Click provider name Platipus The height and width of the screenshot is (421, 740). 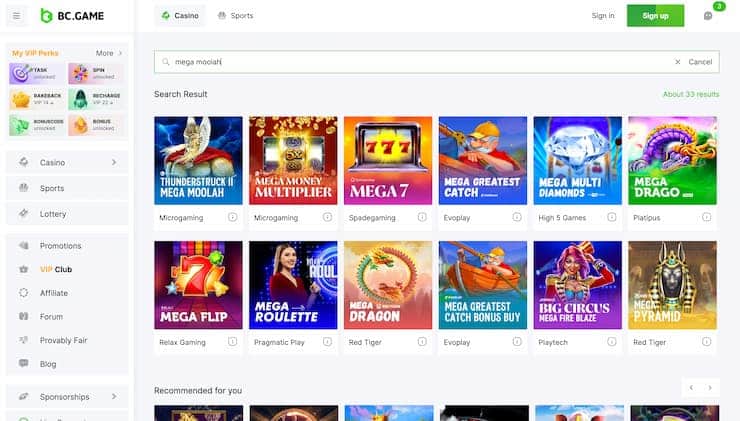click(647, 218)
